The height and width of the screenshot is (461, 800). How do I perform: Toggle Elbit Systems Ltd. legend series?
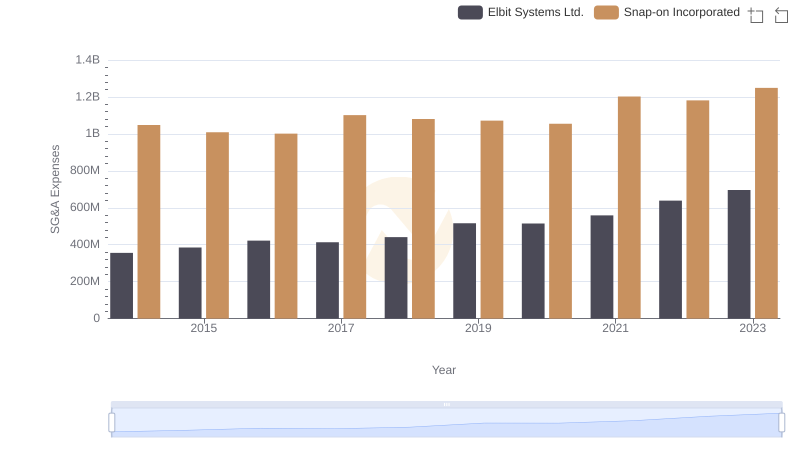coord(520,12)
